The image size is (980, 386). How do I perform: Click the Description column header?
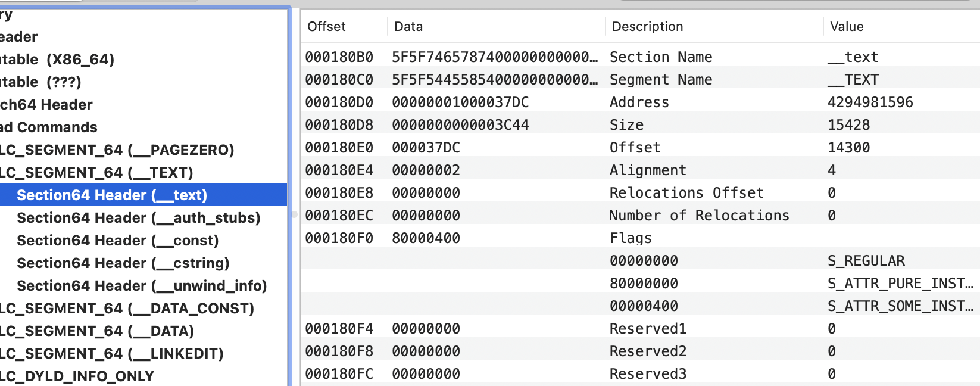coord(647,27)
